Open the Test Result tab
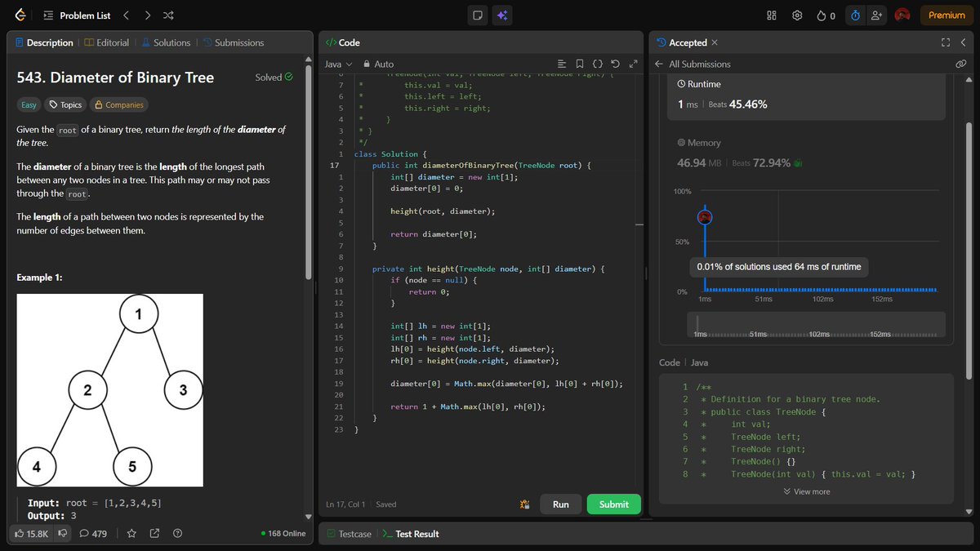 [x=410, y=534]
